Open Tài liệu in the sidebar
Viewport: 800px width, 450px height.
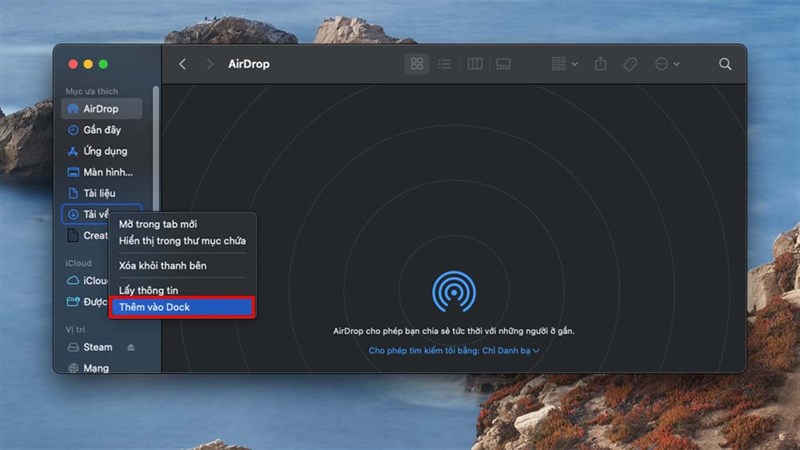click(102, 193)
